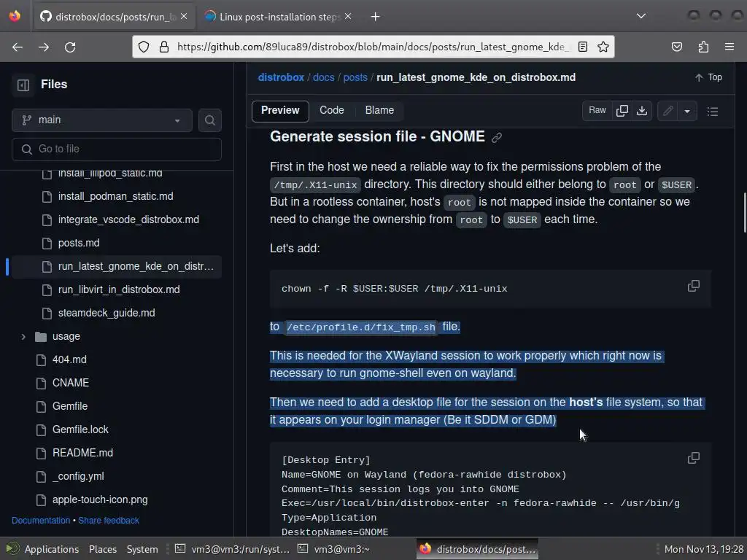This screenshot has height=560, width=747.
Task: Open Gemfile.lock in file tree
Action: (80, 429)
